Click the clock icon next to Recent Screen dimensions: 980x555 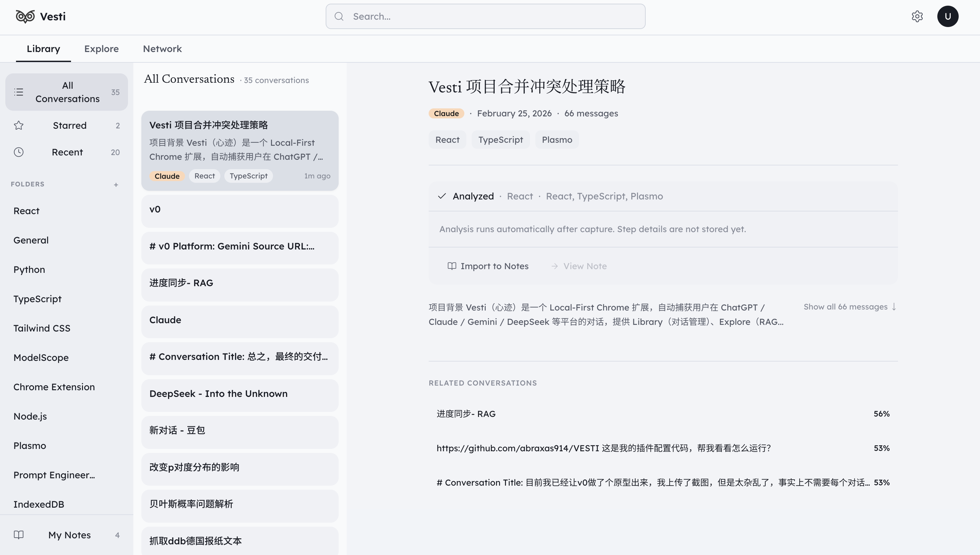19,152
